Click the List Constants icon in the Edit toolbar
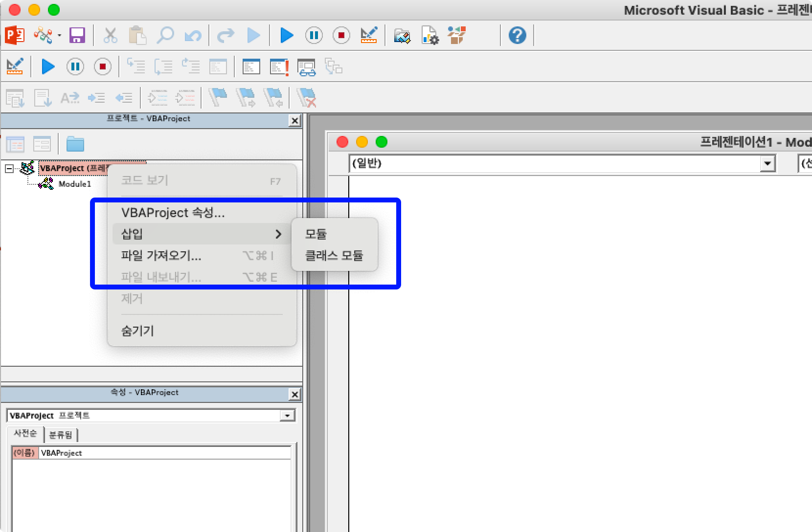 [43, 98]
